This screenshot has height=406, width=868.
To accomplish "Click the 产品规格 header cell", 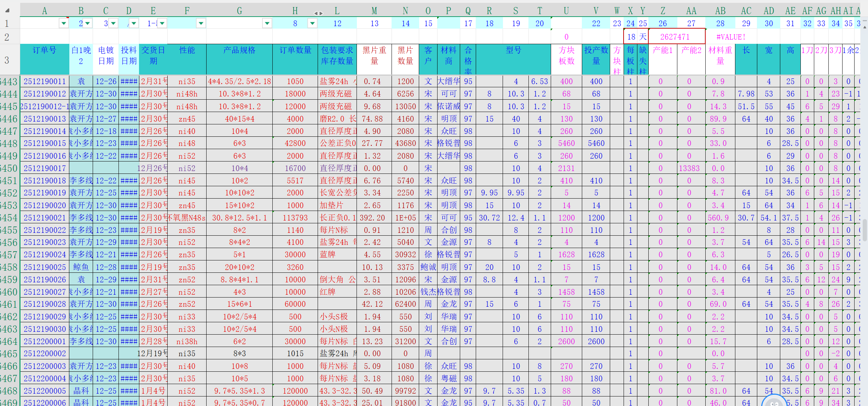I will tap(239, 59).
